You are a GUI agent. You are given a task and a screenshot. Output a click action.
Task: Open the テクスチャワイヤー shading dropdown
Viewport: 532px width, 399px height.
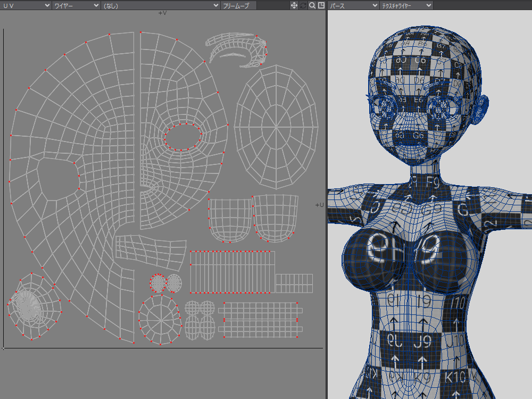coord(406,5)
